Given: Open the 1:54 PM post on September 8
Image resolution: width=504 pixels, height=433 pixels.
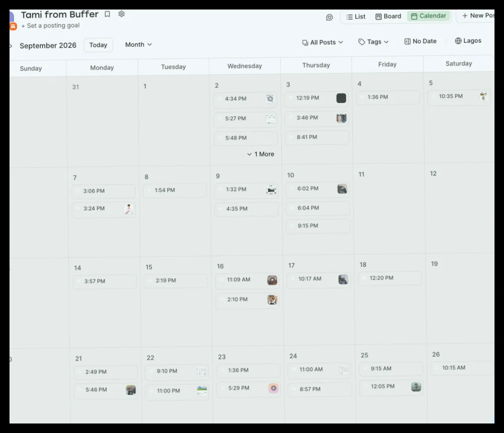Looking at the screenshot, I should click(x=175, y=190).
